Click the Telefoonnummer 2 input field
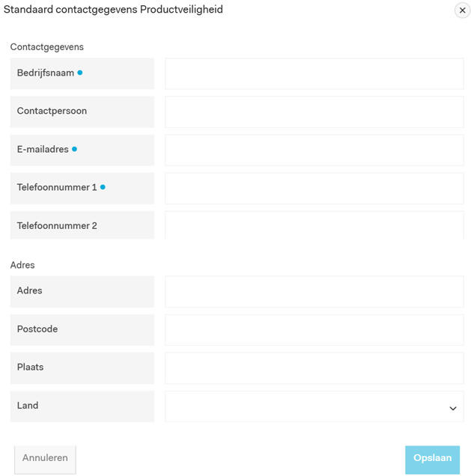The height and width of the screenshot is (476, 471). pyautogui.click(x=314, y=225)
